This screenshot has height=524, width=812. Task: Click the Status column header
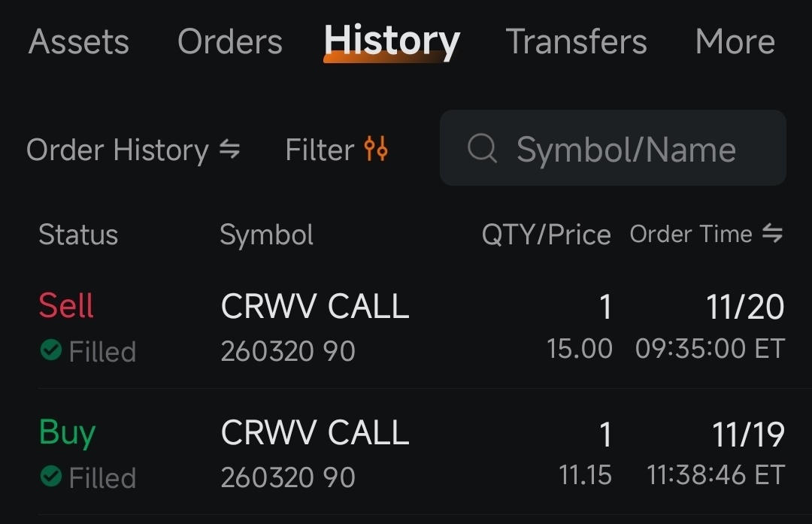click(78, 235)
